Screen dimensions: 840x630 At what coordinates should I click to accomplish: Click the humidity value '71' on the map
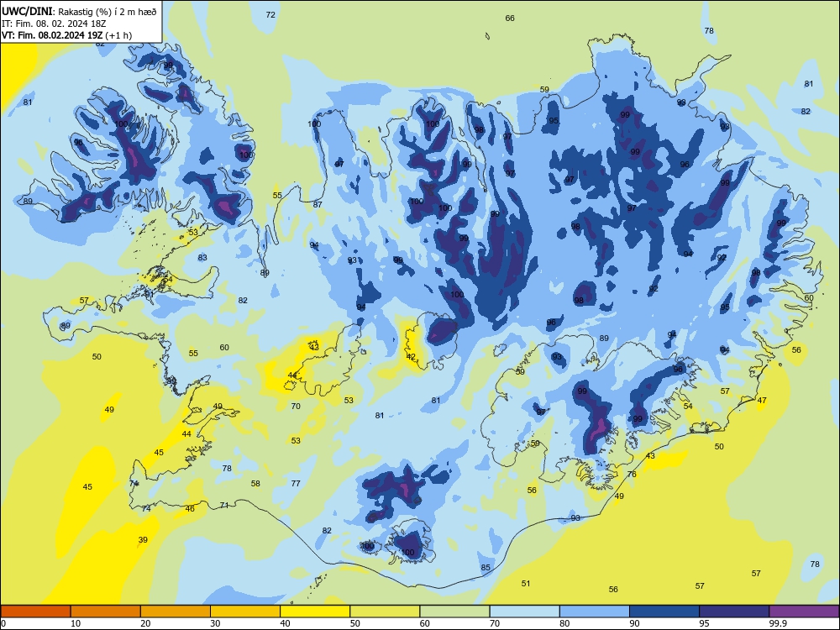tap(224, 505)
